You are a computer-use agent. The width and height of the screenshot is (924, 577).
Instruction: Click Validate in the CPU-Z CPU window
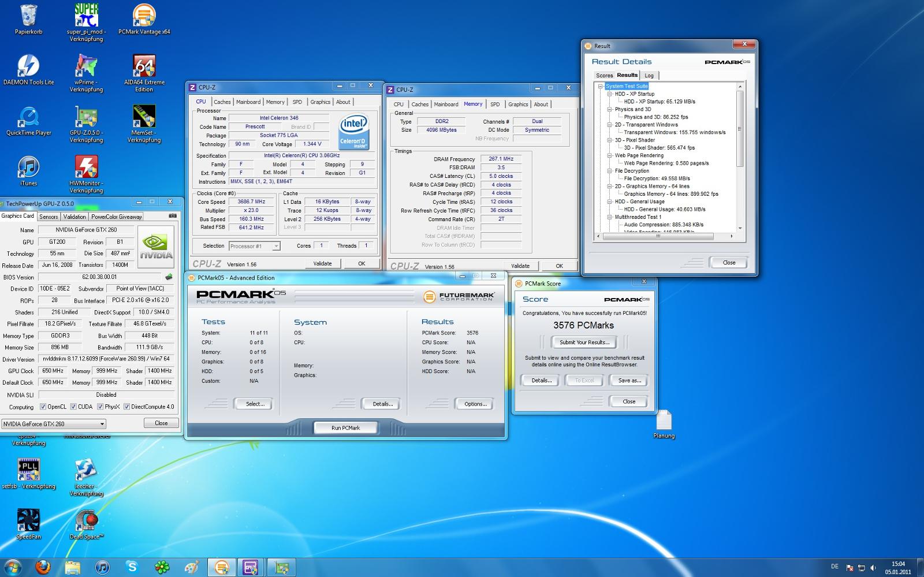(322, 263)
